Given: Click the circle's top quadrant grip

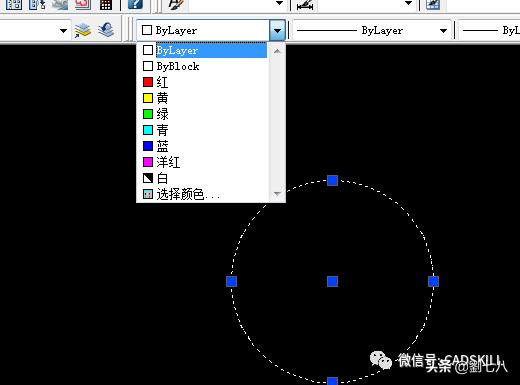Looking at the screenshot, I should coord(332,180).
